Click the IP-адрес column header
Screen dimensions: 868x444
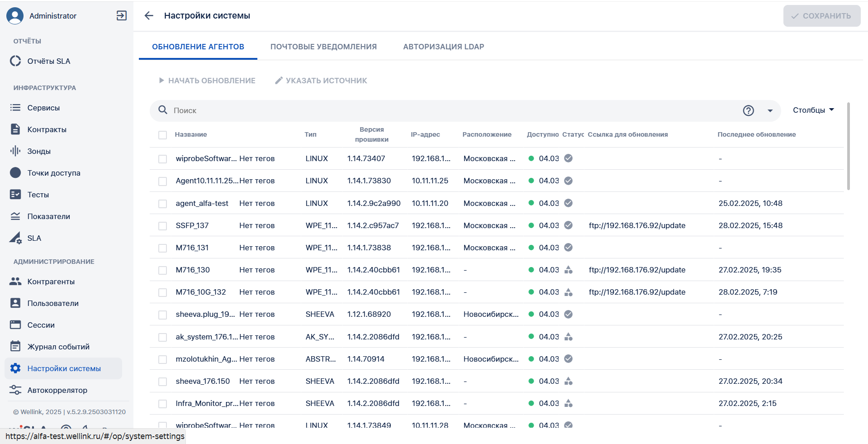click(x=425, y=134)
